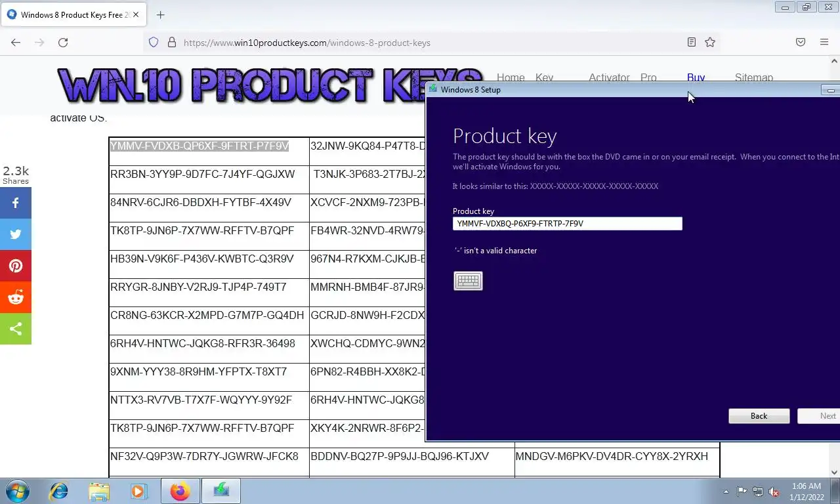Open the Pocket save icon
The height and width of the screenshot is (504, 840).
(x=801, y=42)
